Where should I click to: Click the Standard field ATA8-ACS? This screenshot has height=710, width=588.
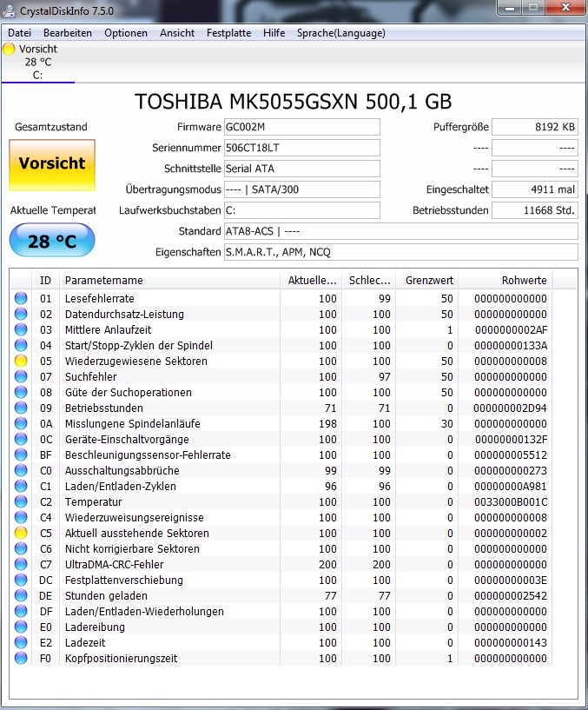(401, 231)
